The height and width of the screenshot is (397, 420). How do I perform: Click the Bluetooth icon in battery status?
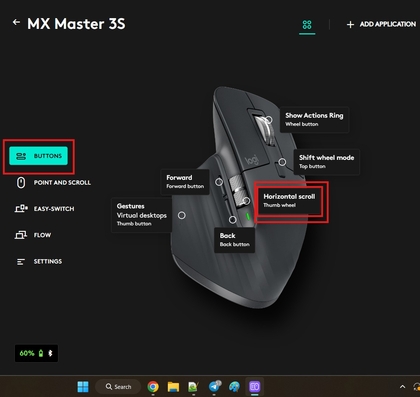pyautogui.click(x=50, y=353)
